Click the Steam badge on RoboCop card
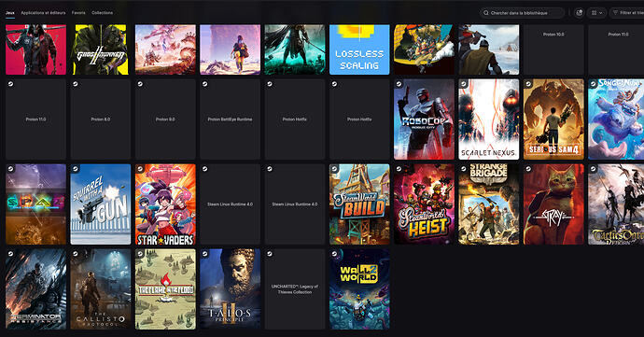644x337 pixels. point(399,84)
